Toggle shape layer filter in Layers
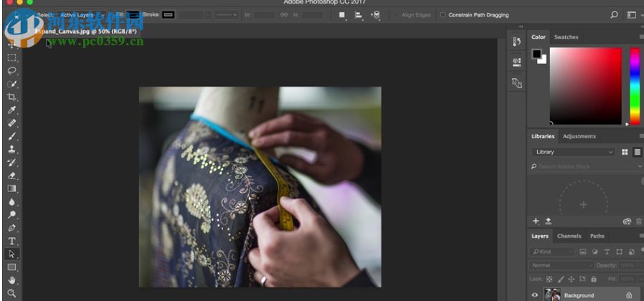This screenshot has height=301, width=644. click(620, 252)
